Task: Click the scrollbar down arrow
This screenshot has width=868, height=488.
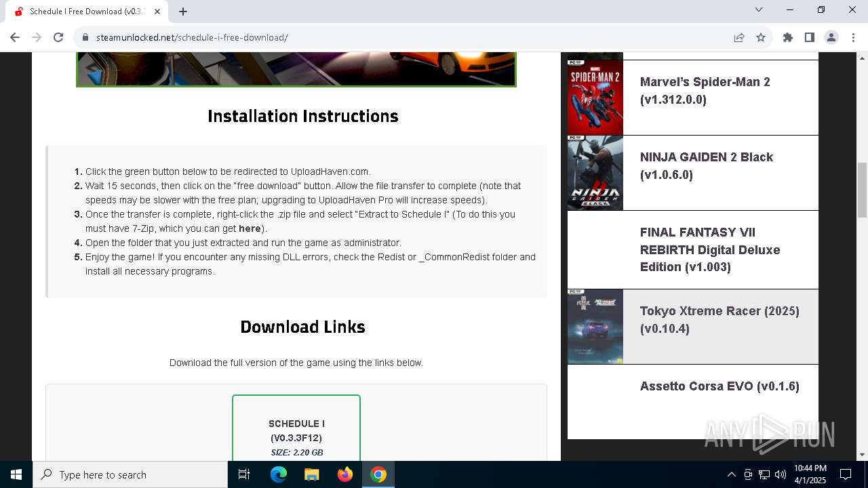Action: (862, 455)
